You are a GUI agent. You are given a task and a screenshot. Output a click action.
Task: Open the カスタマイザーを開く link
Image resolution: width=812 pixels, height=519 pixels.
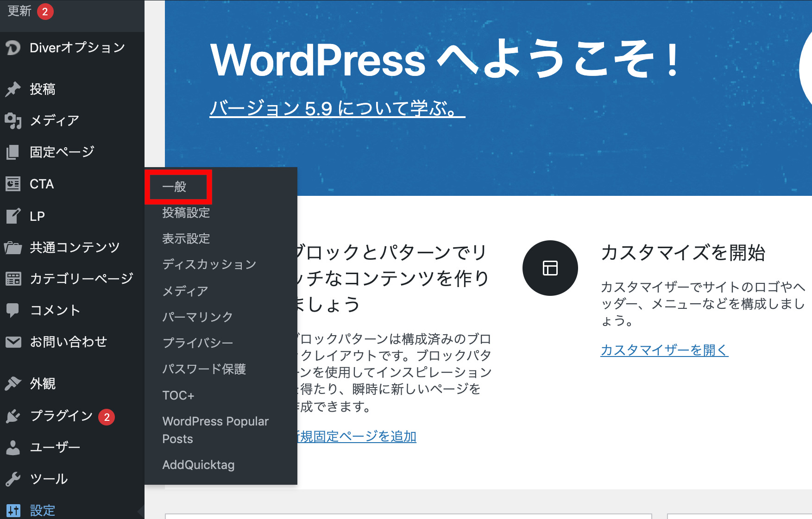[664, 350]
